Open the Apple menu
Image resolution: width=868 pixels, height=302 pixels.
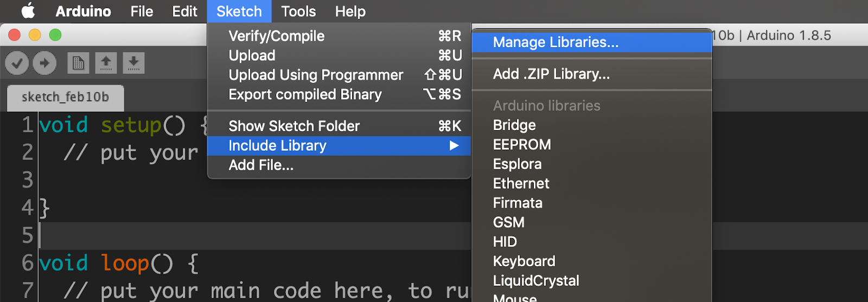pos(28,11)
